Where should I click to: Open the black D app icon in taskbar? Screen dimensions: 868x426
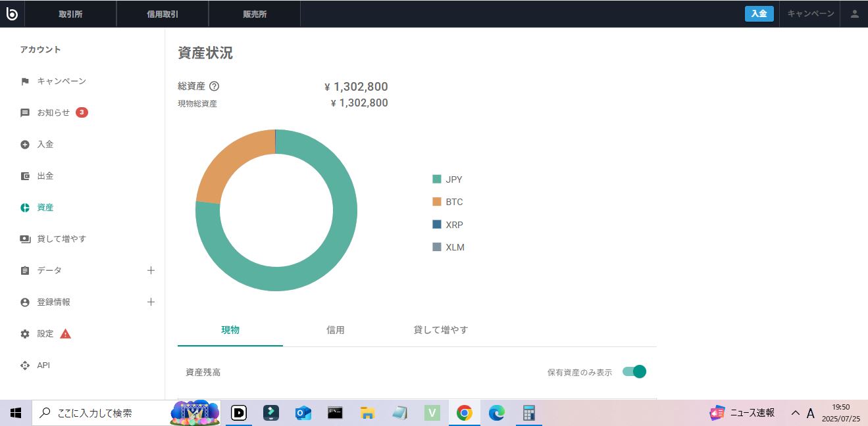pyautogui.click(x=239, y=413)
